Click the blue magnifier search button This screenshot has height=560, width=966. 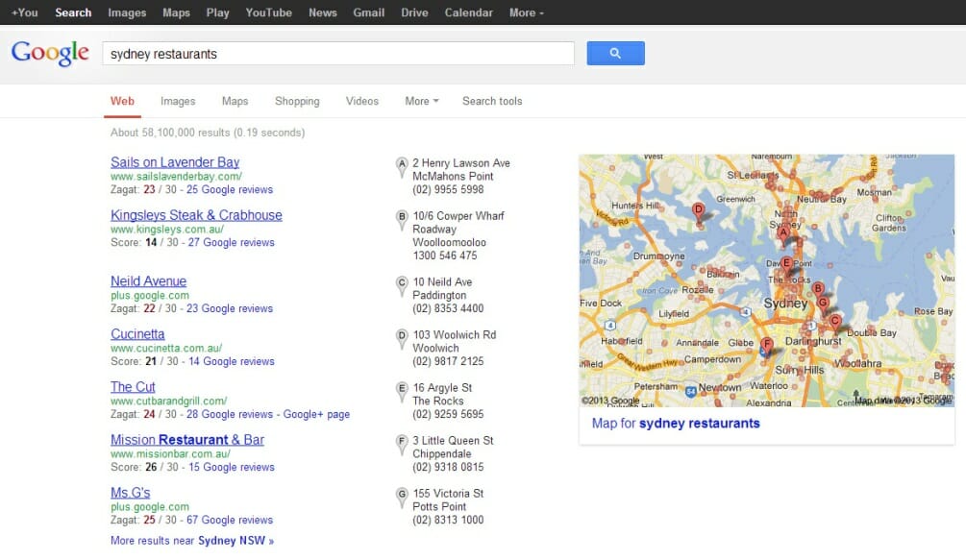615,54
